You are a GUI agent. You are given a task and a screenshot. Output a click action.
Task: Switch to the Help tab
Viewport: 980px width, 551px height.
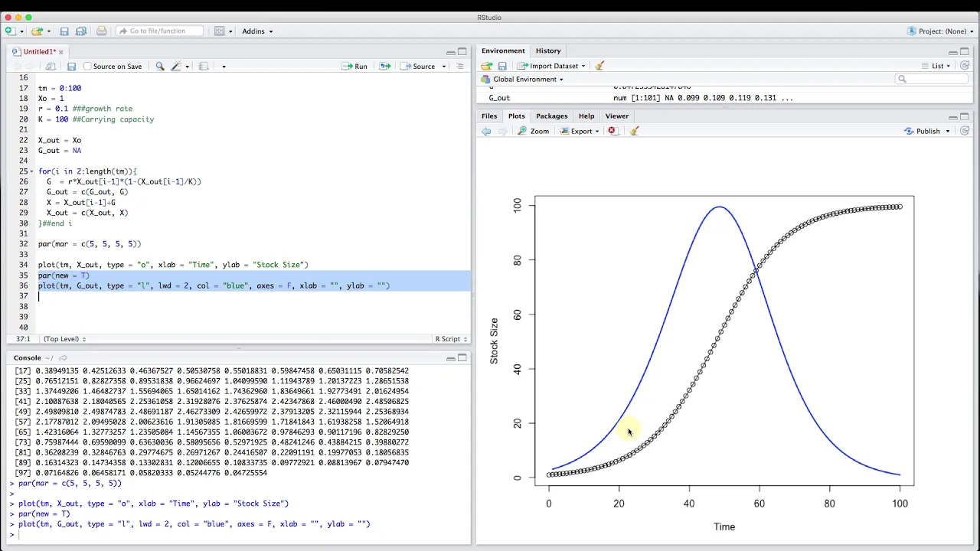pos(586,116)
